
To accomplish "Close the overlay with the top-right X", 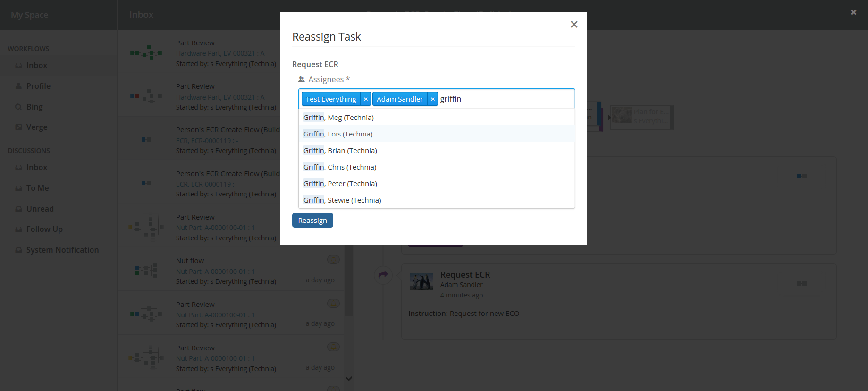I will click(x=853, y=12).
